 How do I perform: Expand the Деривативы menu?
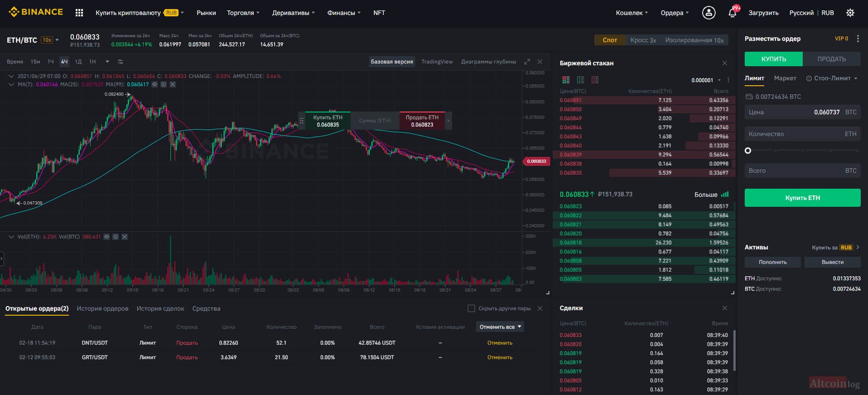293,13
